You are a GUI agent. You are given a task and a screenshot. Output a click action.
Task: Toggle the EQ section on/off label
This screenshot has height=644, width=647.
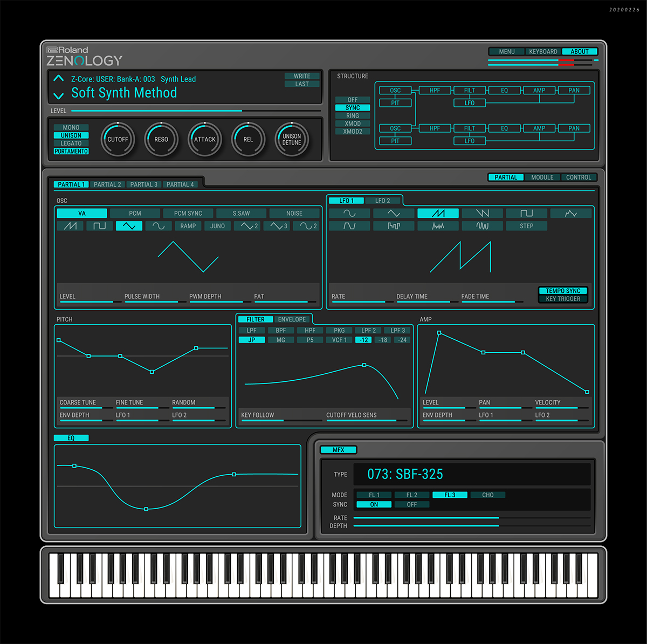click(71, 438)
